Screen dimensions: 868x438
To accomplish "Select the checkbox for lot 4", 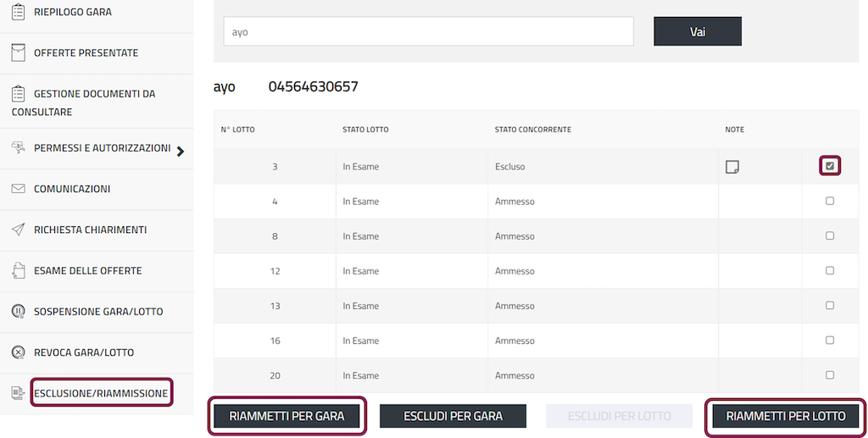I will click(x=830, y=202).
